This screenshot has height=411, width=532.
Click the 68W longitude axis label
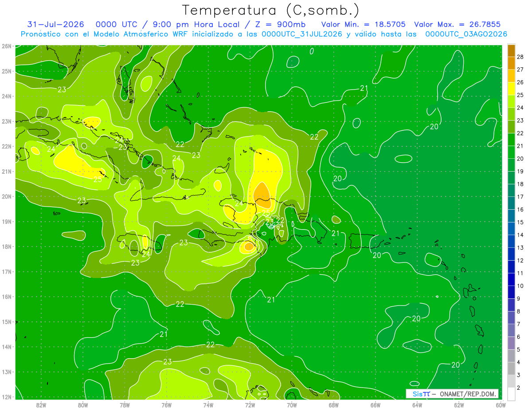333,404
